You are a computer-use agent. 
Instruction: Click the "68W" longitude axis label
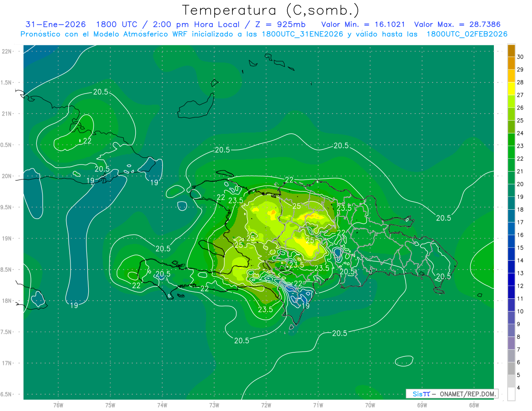point(473,405)
